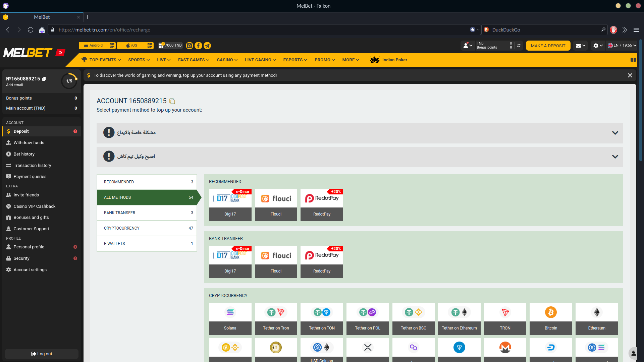Expand the second Arabic agent notice
Viewport: 644px width, 362px height.
360,157
